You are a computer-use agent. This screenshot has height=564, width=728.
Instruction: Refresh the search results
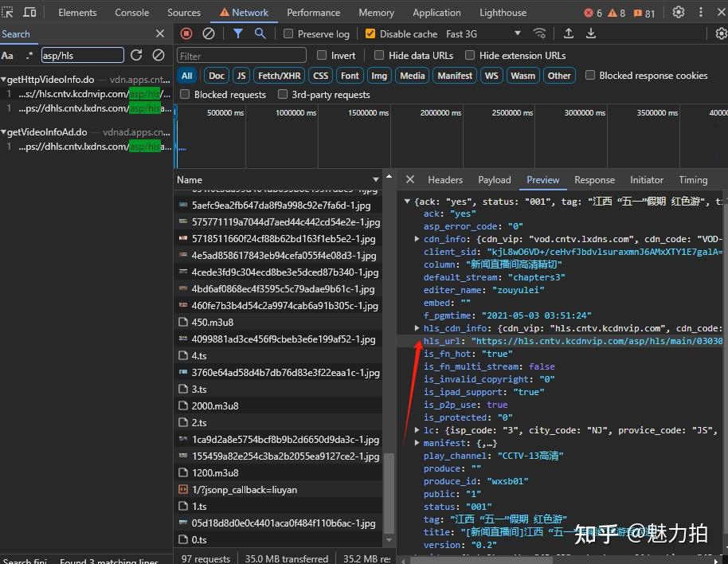[x=136, y=55]
